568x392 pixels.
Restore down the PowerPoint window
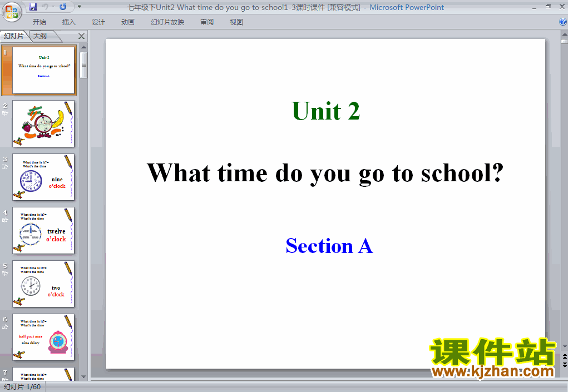pos(549,7)
